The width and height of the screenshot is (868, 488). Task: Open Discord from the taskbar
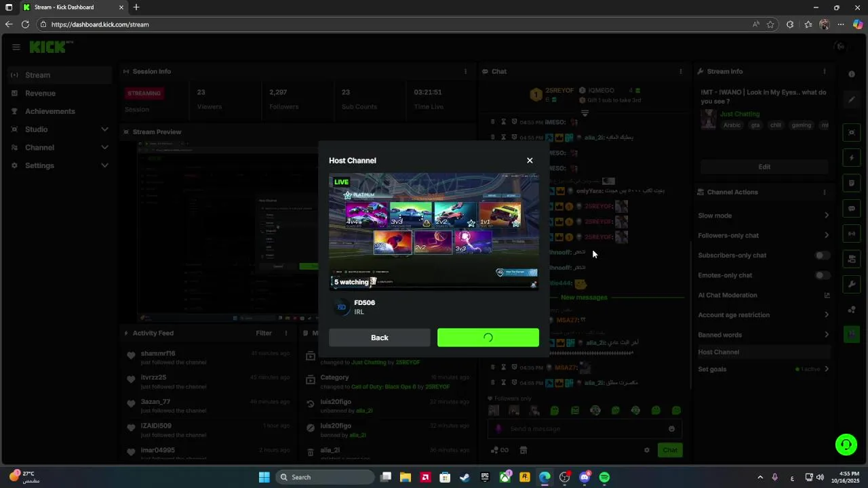[585, 477]
